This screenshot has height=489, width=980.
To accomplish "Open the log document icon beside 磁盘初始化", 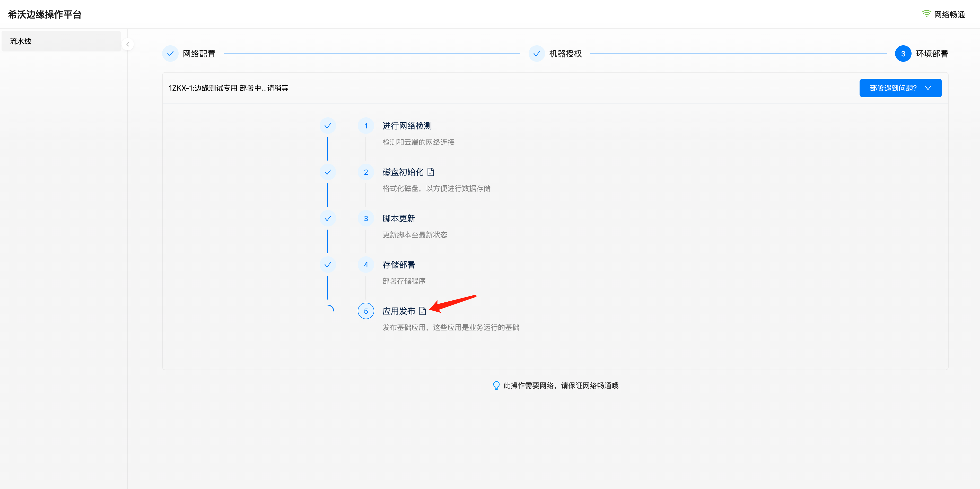I will point(431,172).
